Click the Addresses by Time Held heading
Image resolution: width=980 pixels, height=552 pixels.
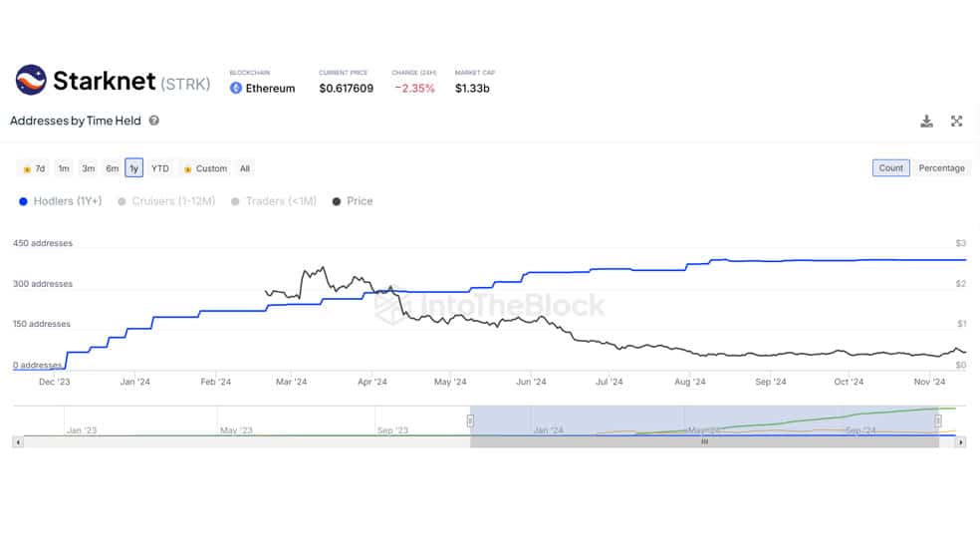click(75, 121)
